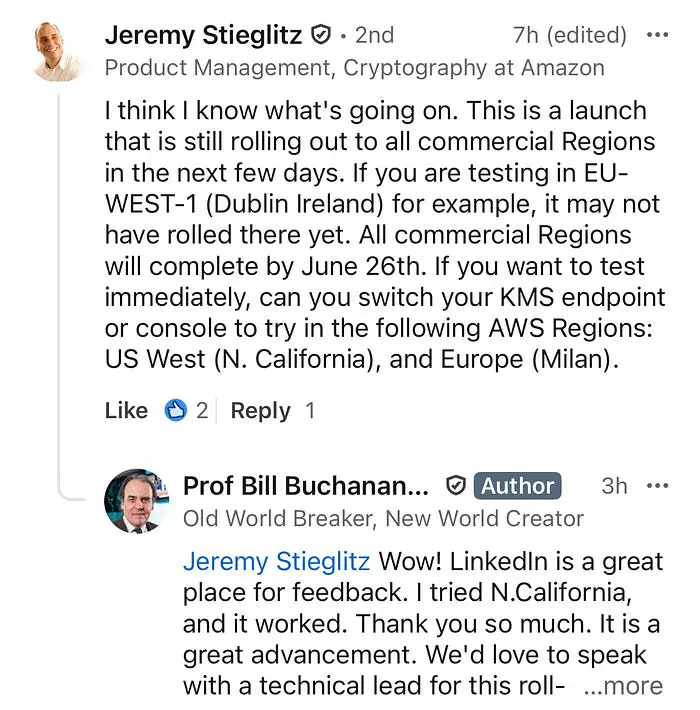Click the 7h (edited) timestamp
This screenshot has width=700, height=710.
[x=569, y=35]
